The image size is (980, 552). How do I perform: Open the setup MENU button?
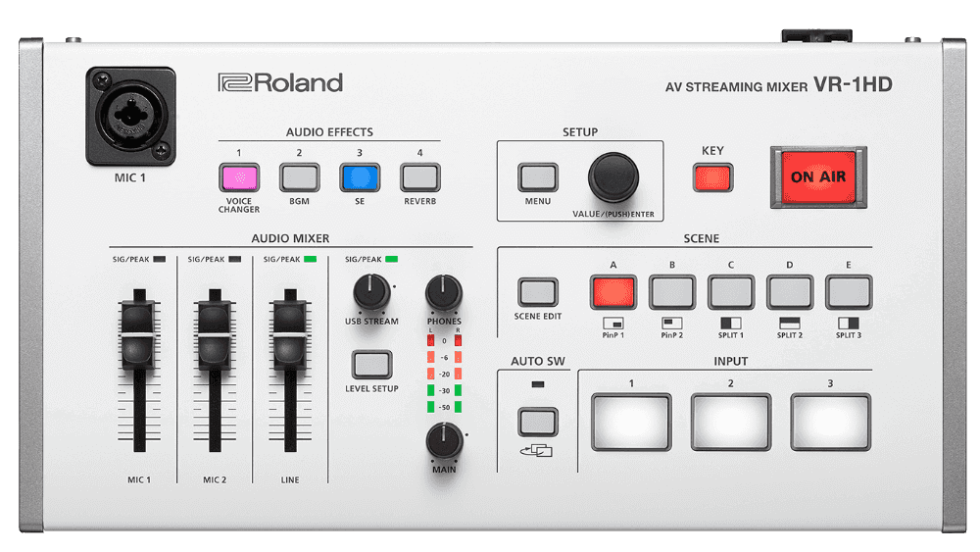pyautogui.click(x=537, y=177)
